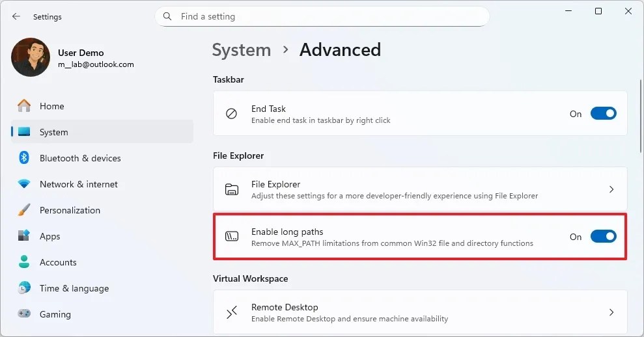Click the End Task prohibited-circle icon

tap(232, 114)
